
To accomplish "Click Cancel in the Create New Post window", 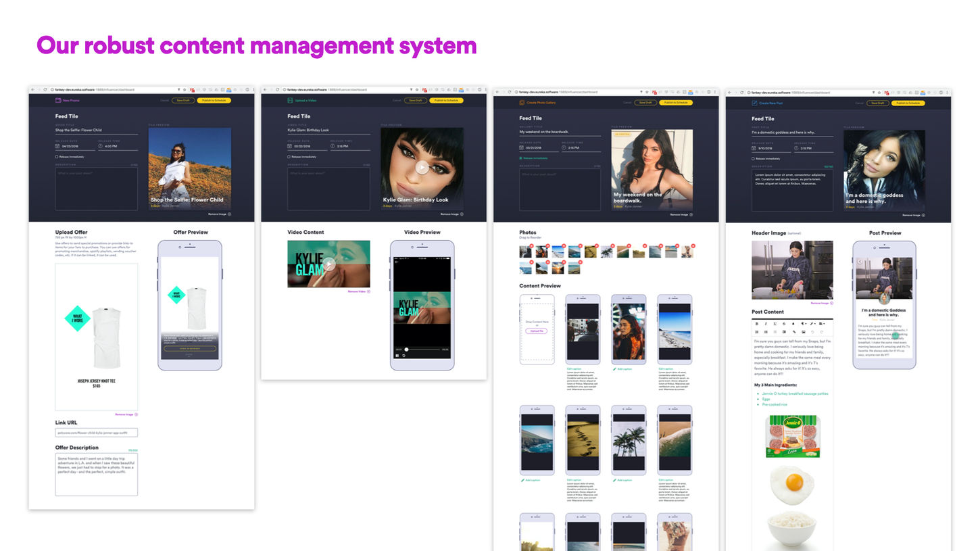I will (x=860, y=103).
